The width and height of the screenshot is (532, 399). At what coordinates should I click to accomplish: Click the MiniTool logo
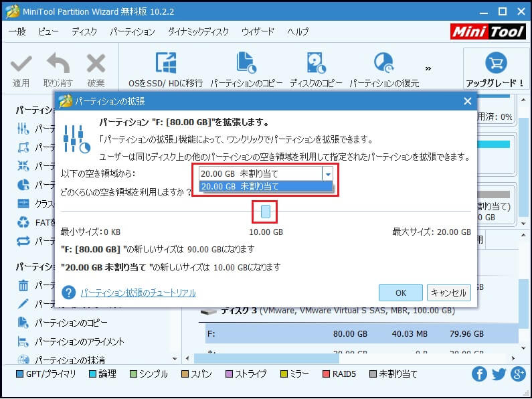pos(489,31)
